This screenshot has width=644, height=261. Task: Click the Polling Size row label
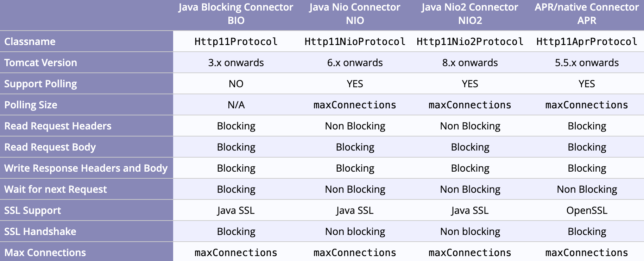31,105
